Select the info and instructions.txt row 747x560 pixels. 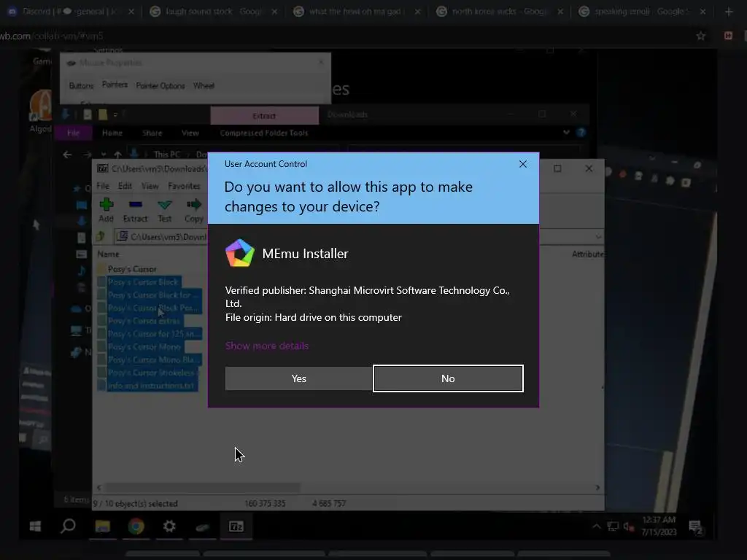[150, 386]
